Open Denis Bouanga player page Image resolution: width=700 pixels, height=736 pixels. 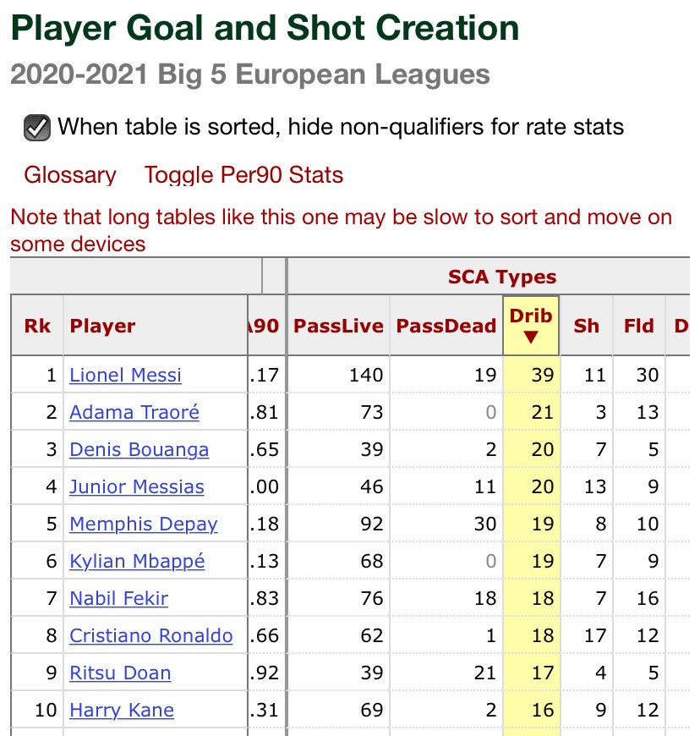pos(139,450)
